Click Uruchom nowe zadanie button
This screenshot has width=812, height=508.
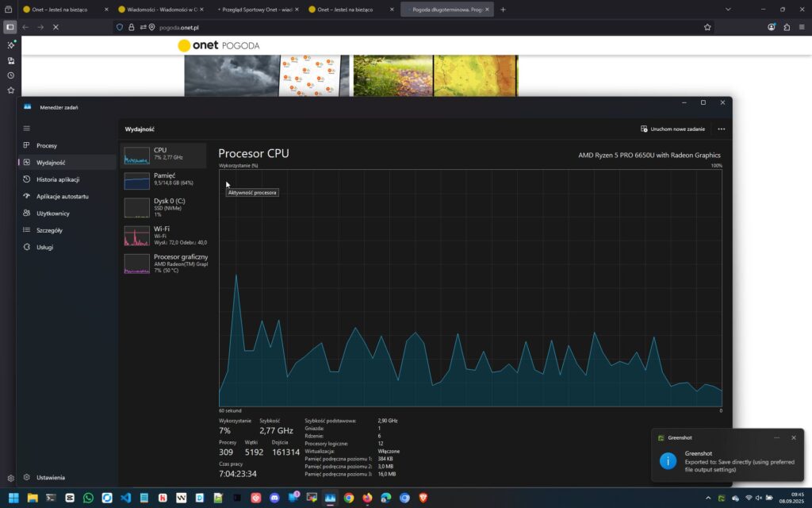point(672,129)
